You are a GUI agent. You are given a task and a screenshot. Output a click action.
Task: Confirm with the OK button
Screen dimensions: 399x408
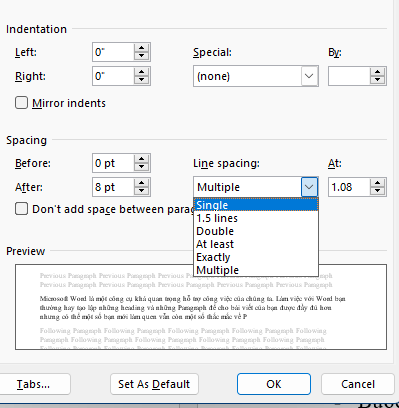pos(274,384)
